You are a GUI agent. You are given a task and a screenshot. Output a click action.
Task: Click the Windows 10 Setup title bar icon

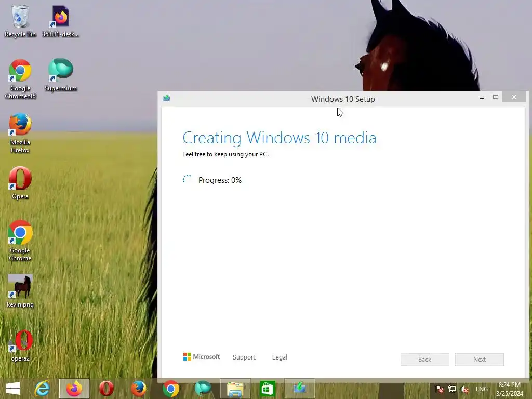click(167, 98)
